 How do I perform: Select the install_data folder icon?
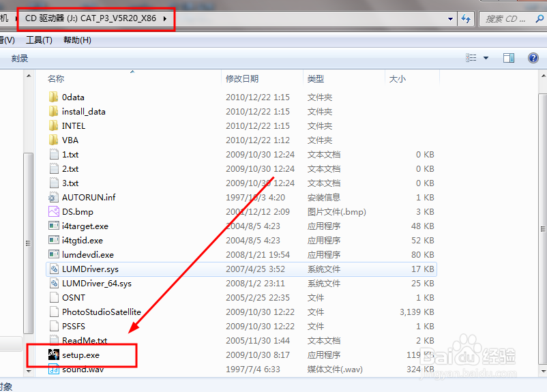(53, 111)
